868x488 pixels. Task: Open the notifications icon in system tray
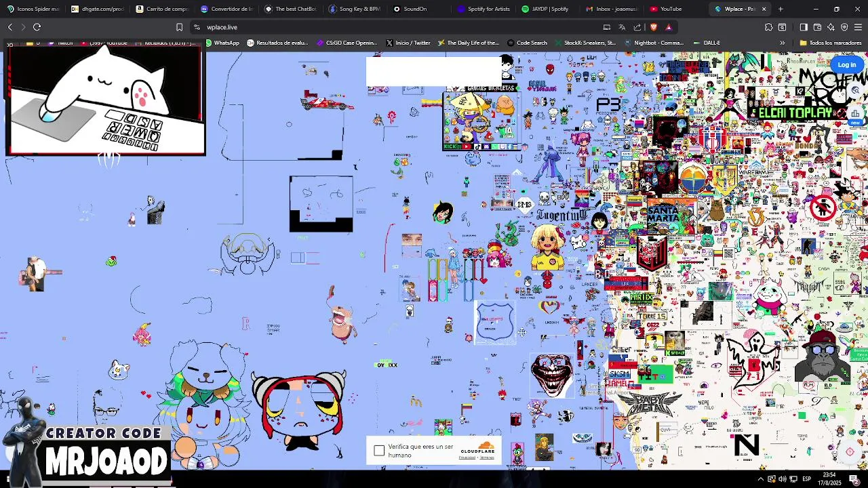(x=854, y=479)
